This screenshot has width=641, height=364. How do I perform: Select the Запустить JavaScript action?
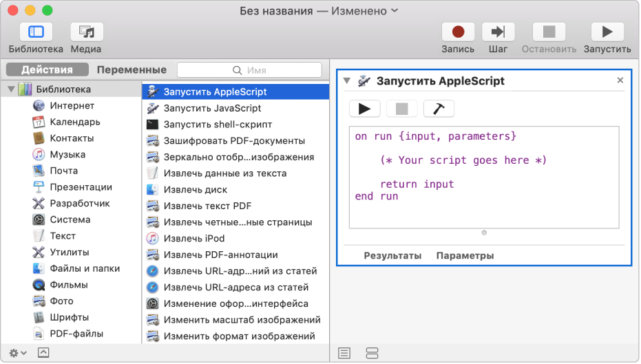coord(235,108)
